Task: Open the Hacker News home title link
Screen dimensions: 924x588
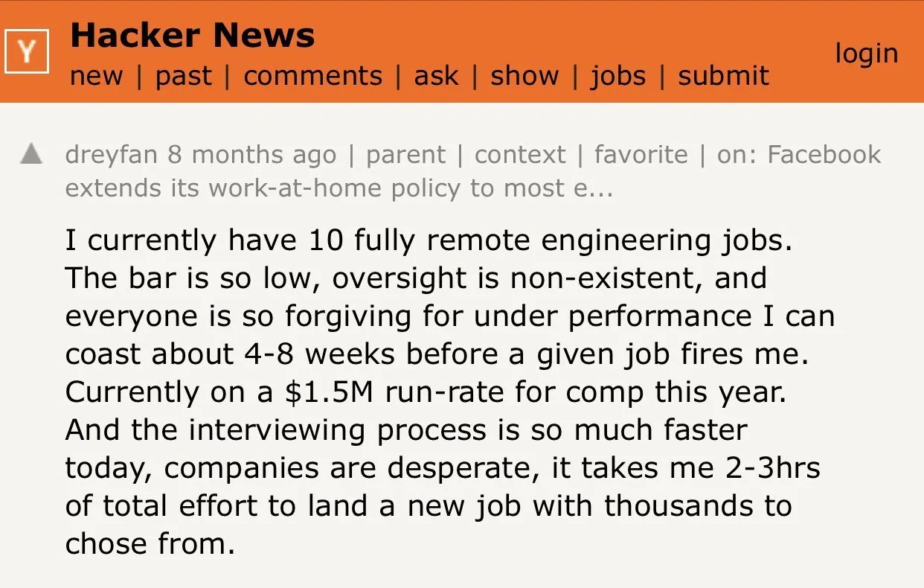Action: coord(192,35)
